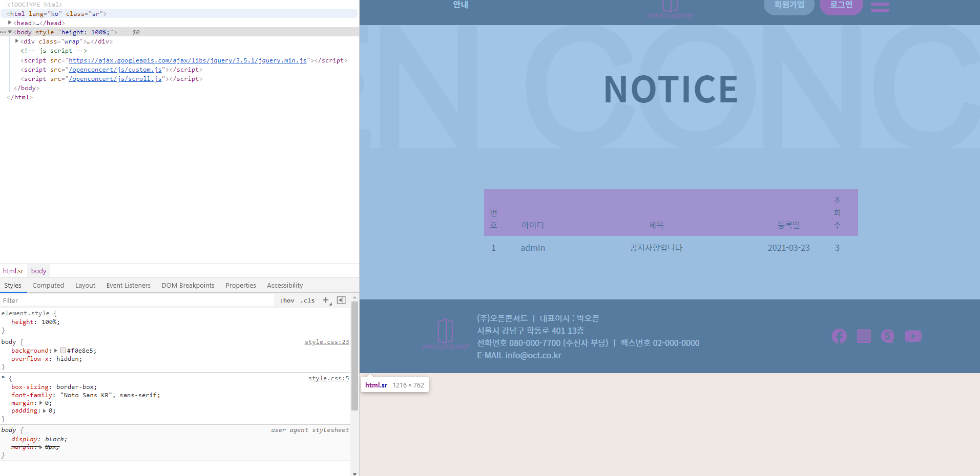Viewport: 980px width, 476px height.
Task: Click the 안내 navigation menu item
Action: coord(461,5)
